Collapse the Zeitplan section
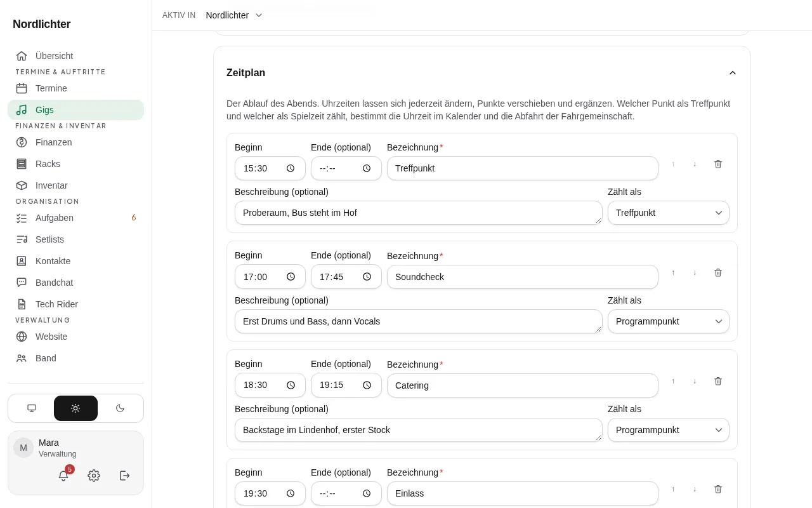 pyautogui.click(x=733, y=73)
